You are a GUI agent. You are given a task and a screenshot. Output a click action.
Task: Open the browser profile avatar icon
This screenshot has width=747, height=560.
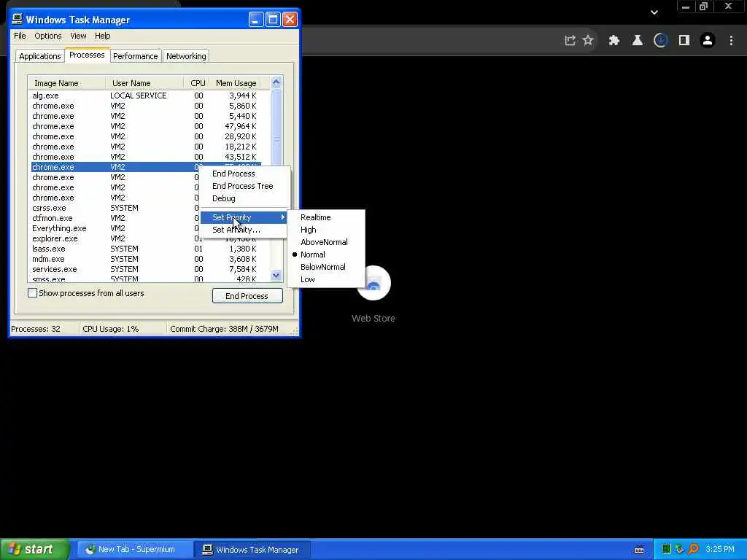[708, 41]
